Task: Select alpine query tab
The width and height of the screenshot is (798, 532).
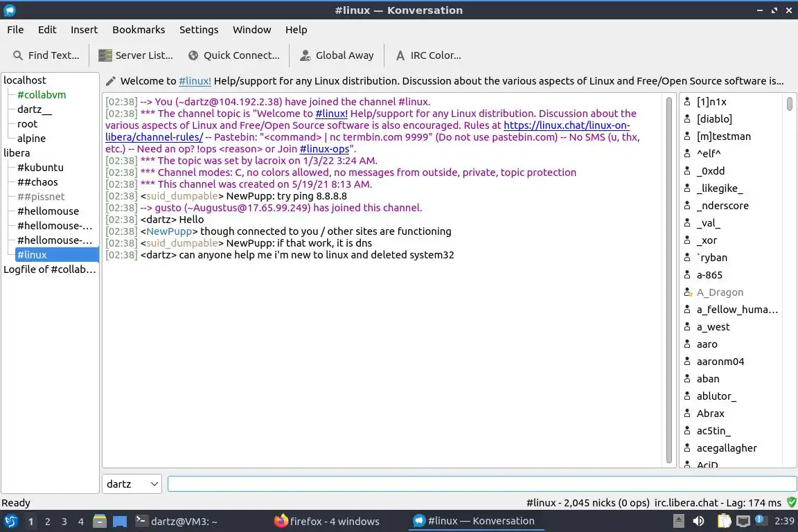Action: click(x=31, y=139)
